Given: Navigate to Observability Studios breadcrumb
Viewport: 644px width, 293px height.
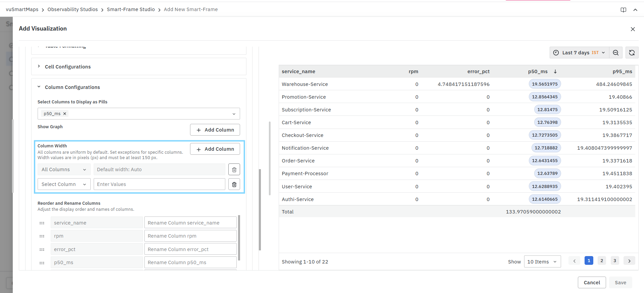Looking at the screenshot, I should pyautogui.click(x=73, y=10).
